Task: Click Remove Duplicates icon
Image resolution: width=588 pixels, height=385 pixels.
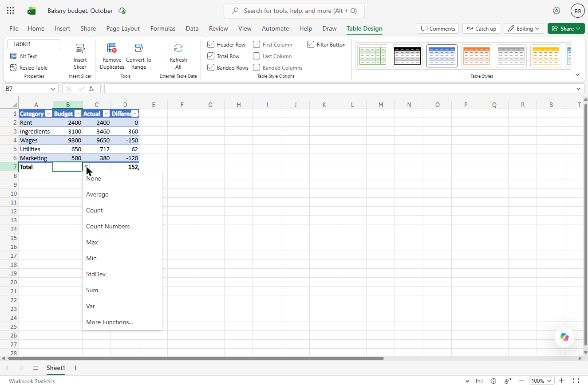Action: [x=112, y=48]
